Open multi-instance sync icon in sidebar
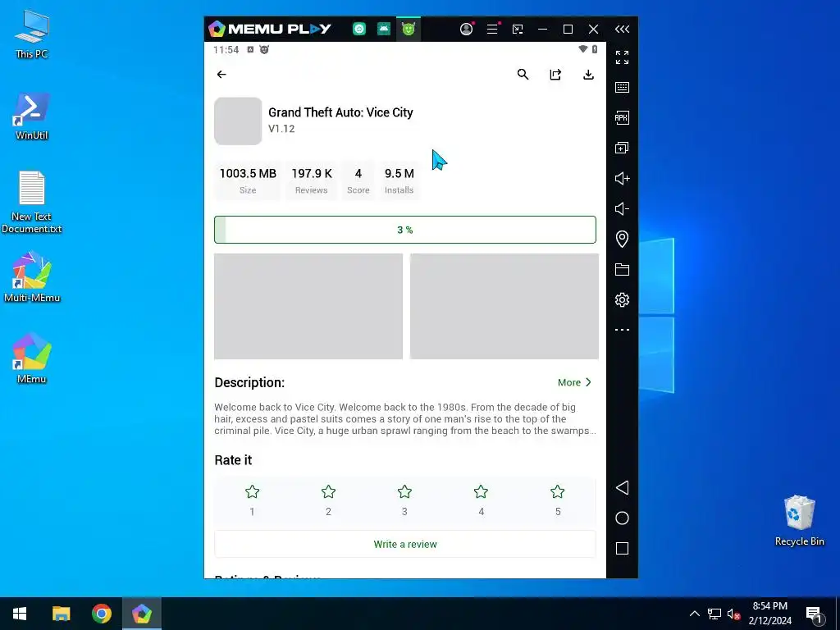Image resolution: width=840 pixels, height=630 pixels. (x=622, y=148)
